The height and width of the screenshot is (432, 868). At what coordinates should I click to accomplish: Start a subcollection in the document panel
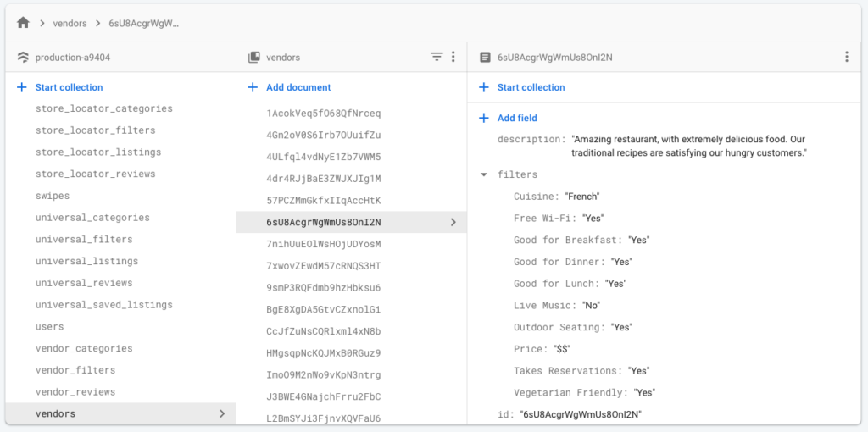(531, 87)
